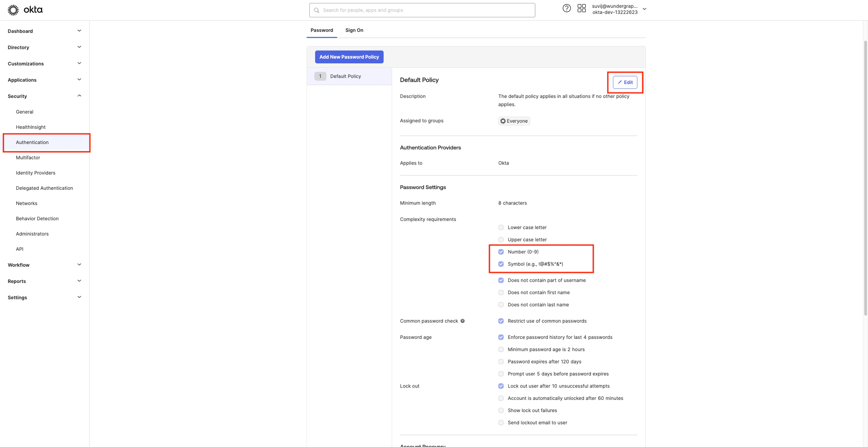Viewport: 868px width, 447px height.
Task: Open the Multifactor settings page
Action: click(x=28, y=157)
